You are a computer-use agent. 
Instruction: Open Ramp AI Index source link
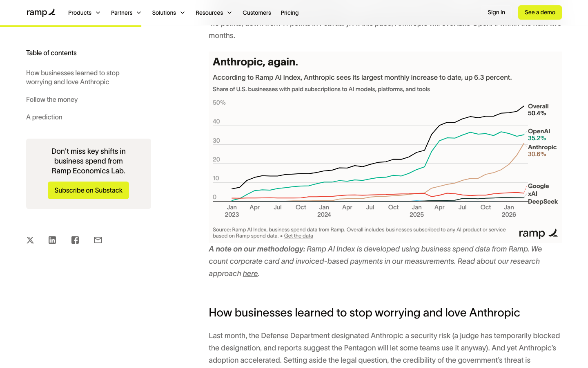pos(249,230)
